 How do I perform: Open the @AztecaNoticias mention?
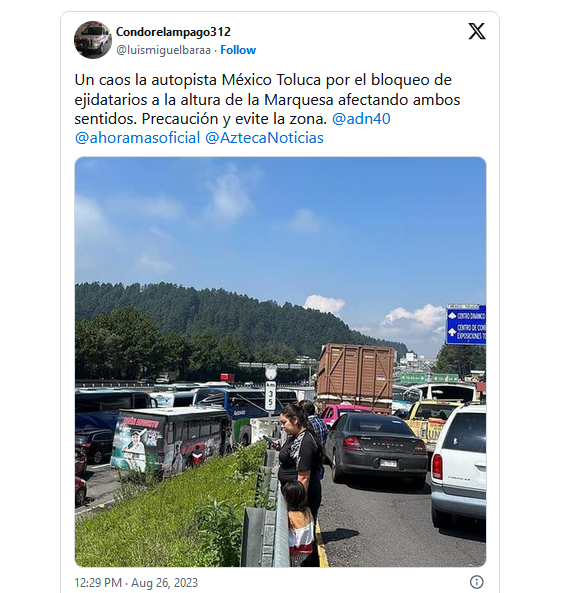coord(264,138)
